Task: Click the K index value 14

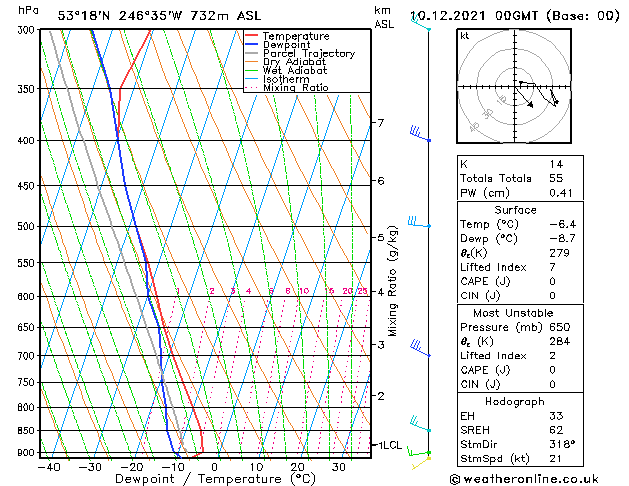Action: [x=556, y=164]
